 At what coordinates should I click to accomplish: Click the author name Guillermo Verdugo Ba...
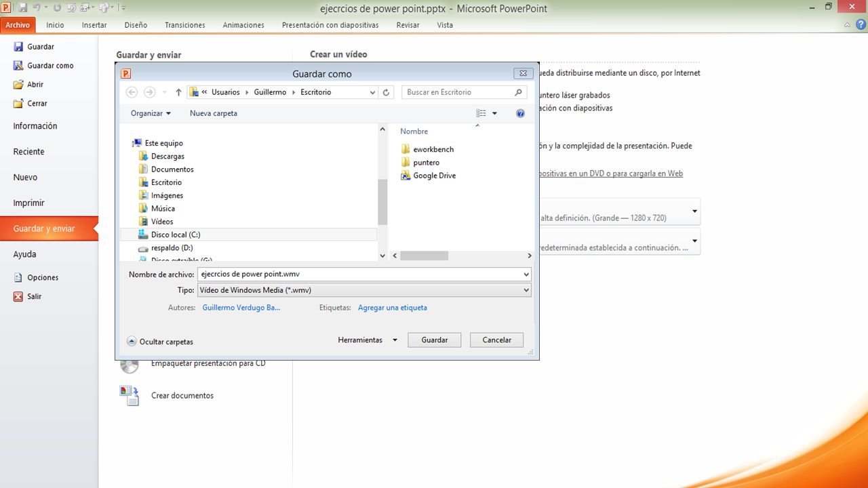(241, 308)
